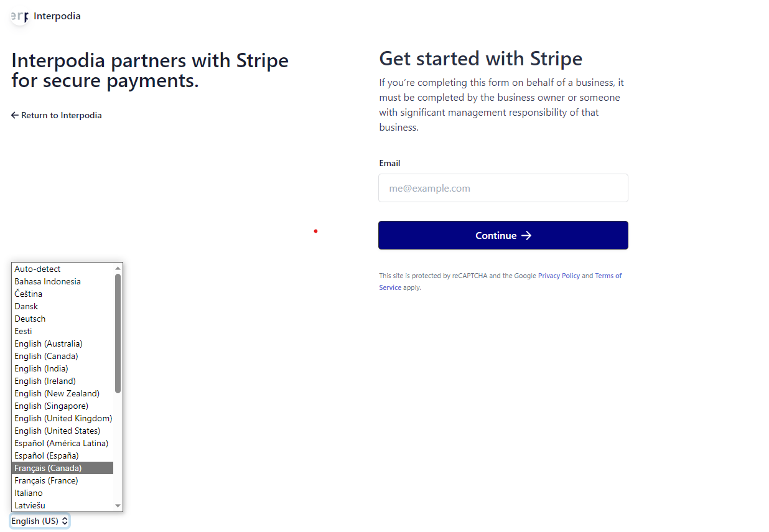The height and width of the screenshot is (532, 769).
Task: Click the language list scroll-down arrow
Action: (x=118, y=506)
